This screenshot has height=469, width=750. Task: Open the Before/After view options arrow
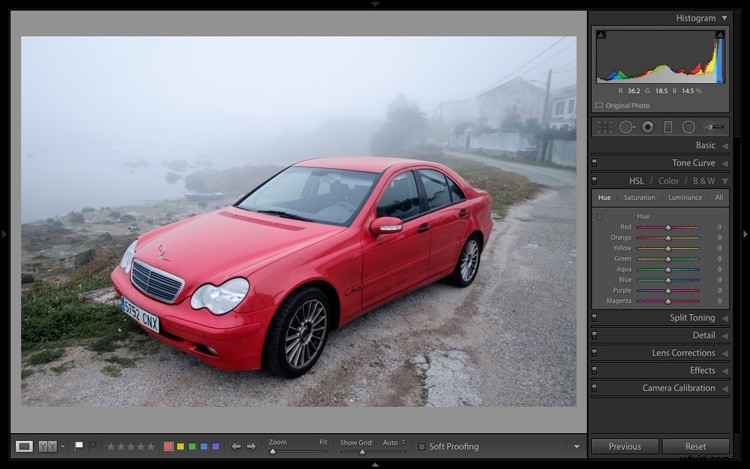[63, 447]
